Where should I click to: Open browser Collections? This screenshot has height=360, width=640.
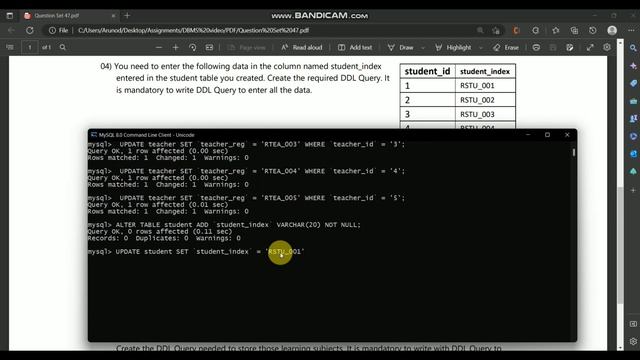pos(574,30)
